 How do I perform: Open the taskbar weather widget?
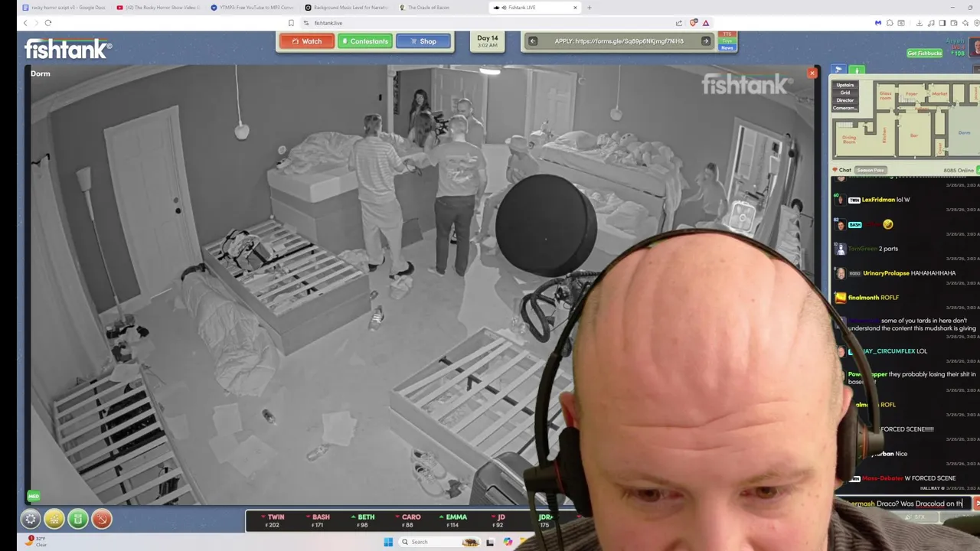coord(37,541)
